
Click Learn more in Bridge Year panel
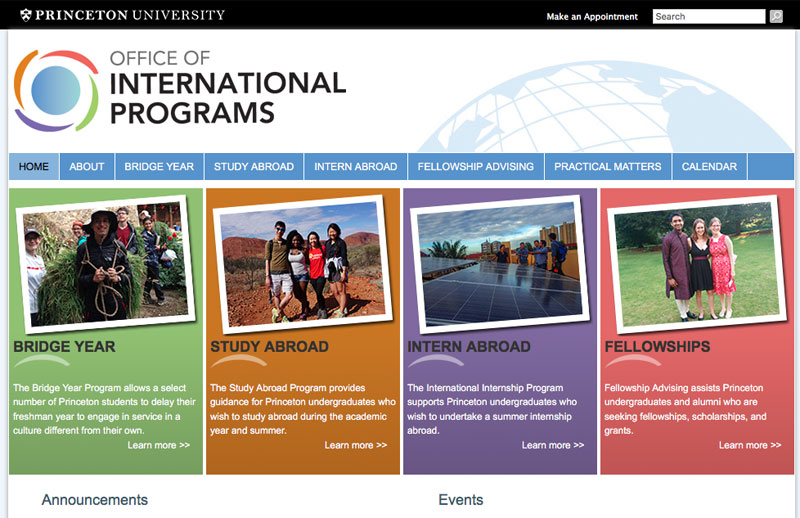pos(158,445)
